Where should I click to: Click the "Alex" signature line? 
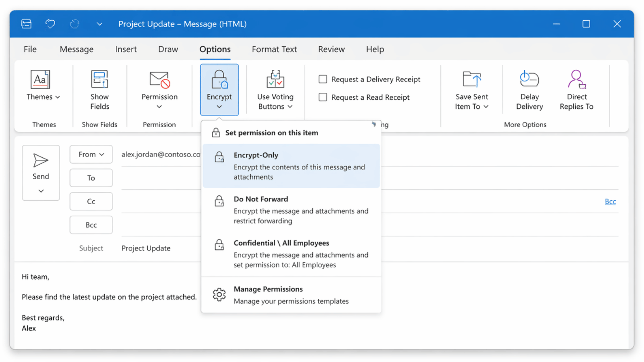click(x=29, y=328)
